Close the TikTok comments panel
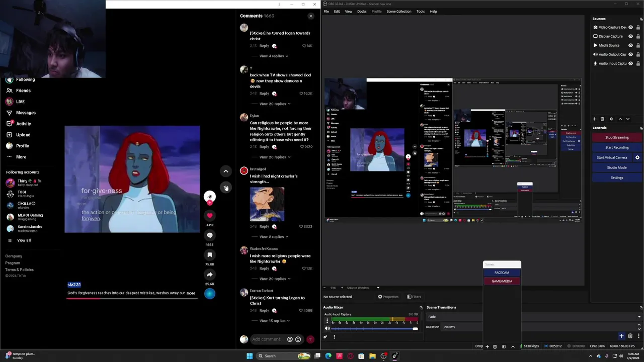The width and height of the screenshot is (644, 362). coord(311,16)
